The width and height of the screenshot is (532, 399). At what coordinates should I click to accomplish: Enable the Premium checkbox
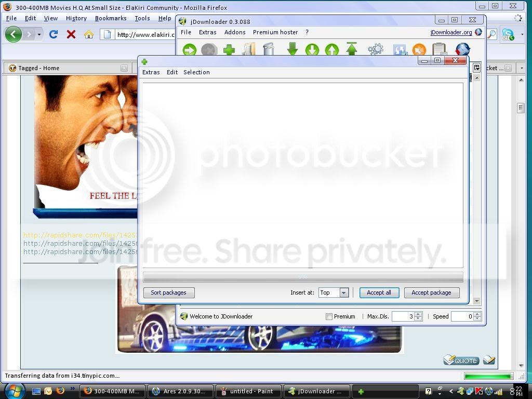click(329, 316)
